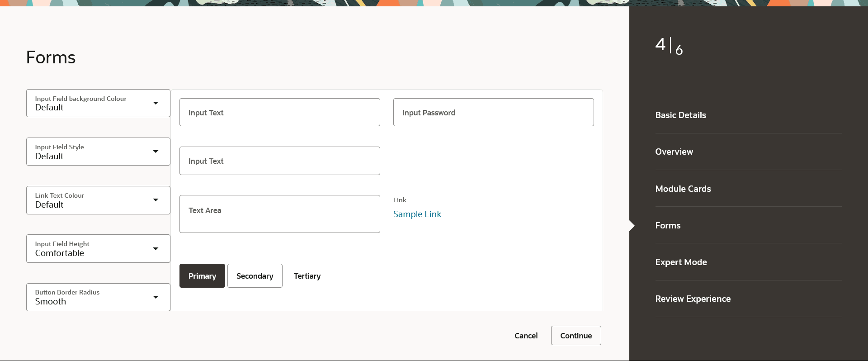
Task: Go to the Basic Details step
Action: [680, 115]
